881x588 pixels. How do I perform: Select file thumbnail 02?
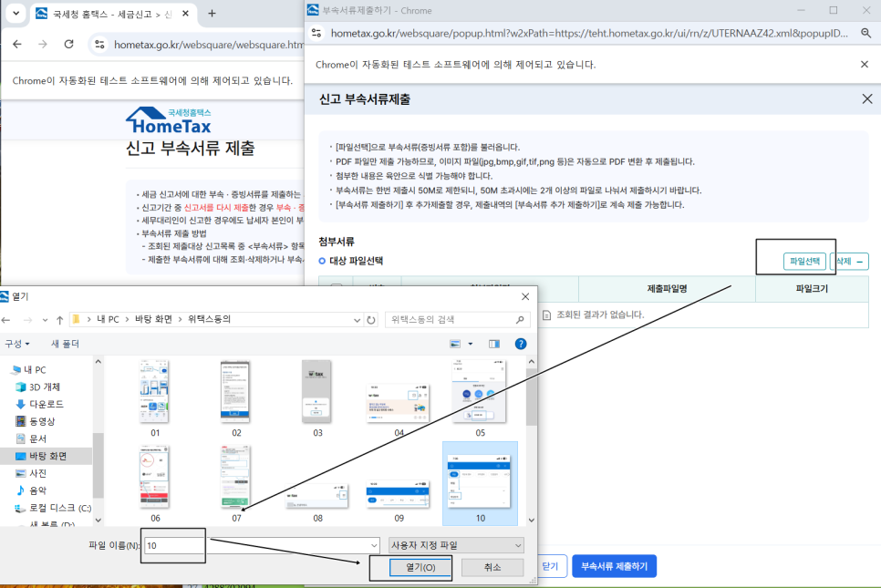[236, 398]
